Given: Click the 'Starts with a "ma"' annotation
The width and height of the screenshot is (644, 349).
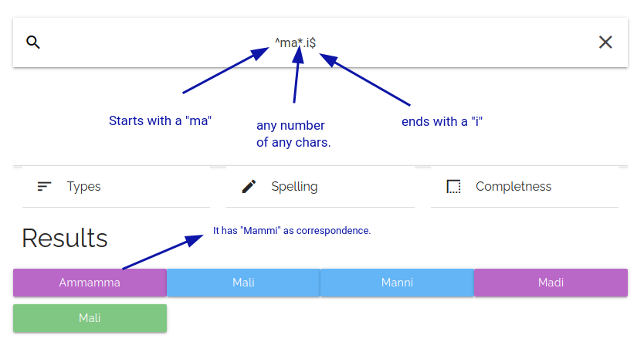Looking at the screenshot, I should [160, 120].
